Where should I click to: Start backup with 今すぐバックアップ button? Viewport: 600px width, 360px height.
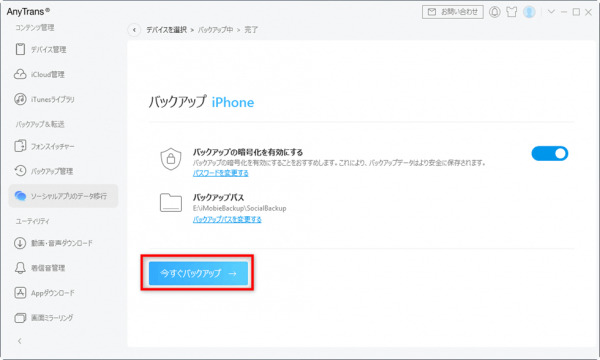click(198, 273)
